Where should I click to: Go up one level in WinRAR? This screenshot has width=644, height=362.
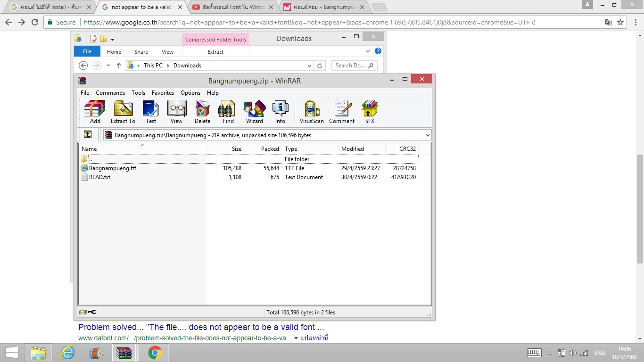click(88, 135)
